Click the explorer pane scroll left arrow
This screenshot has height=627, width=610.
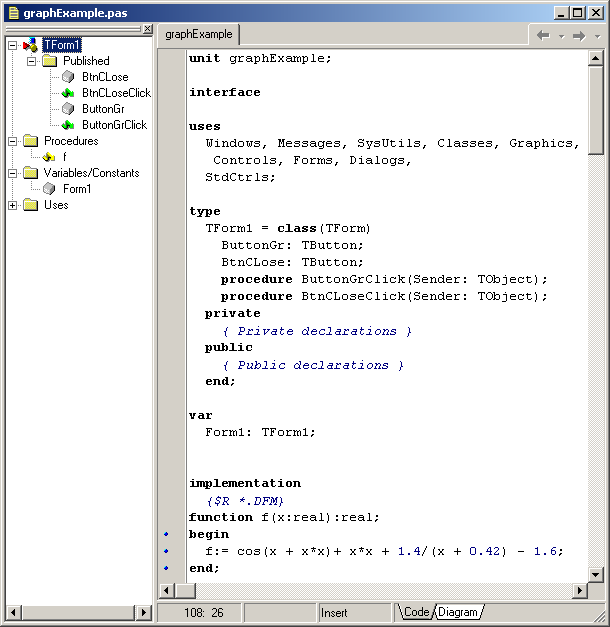(x=14, y=612)
